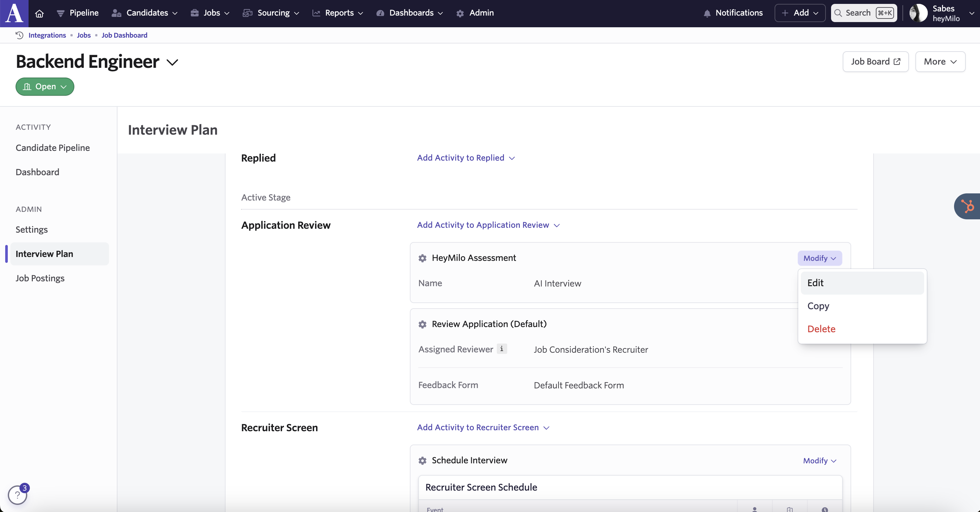The height and width of the screenshot is (512, 980).
Task: Go to home via house icon
Action: [x=39, y=13]
